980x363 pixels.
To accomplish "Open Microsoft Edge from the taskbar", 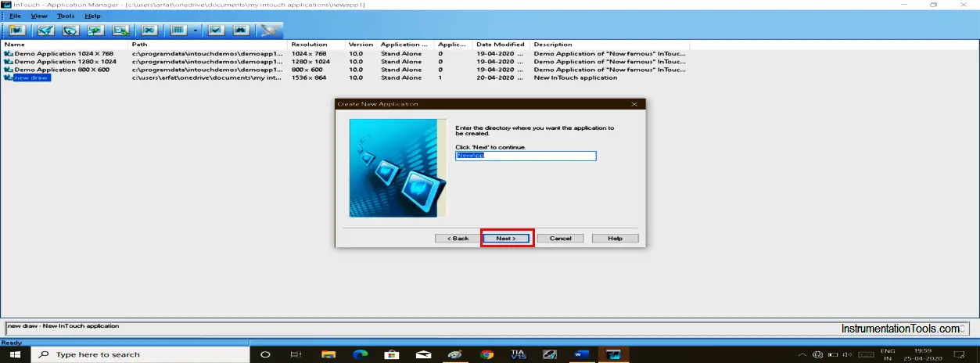I will click(x=360, y=354).
